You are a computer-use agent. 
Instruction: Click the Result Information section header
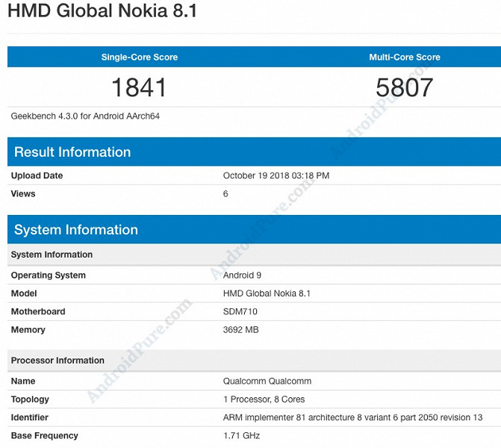click(72, 152)
